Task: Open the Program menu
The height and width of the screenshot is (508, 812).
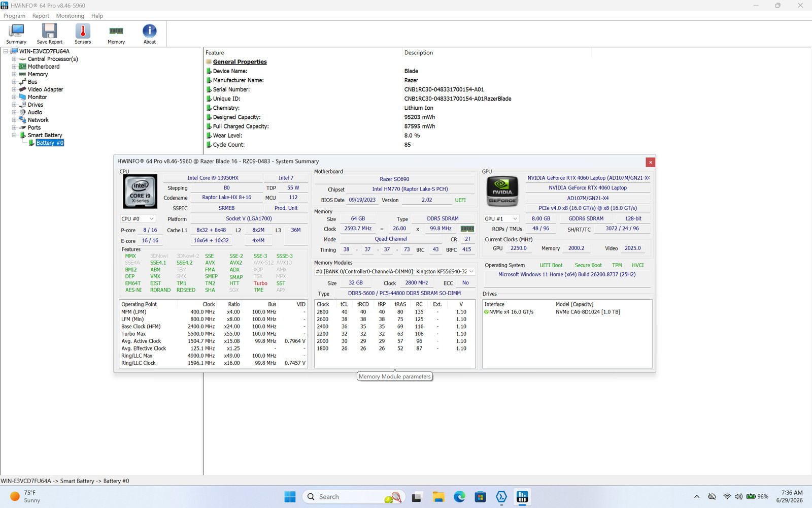Action: click(14, 16)
